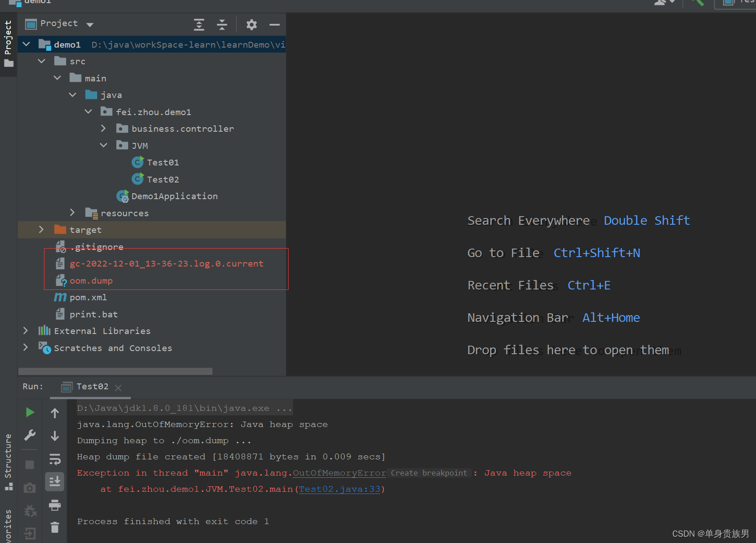Collapse the JVM package

click(103, 145)
